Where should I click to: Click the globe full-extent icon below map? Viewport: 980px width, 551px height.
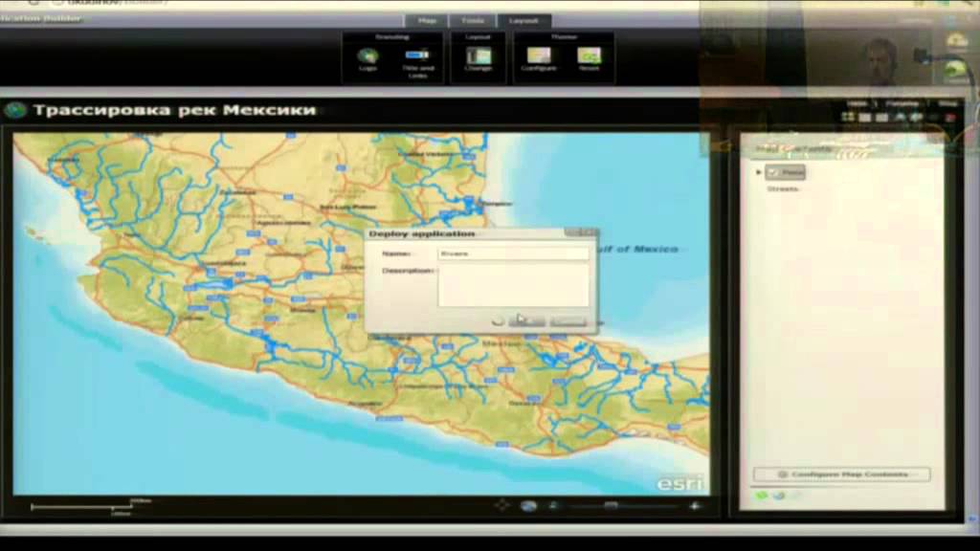pyautogui.click(x=528, y=505)
